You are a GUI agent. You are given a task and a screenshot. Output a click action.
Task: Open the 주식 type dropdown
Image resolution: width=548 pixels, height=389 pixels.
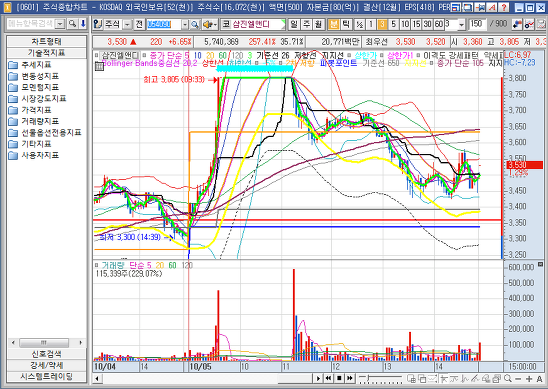(x=128, y=24)
